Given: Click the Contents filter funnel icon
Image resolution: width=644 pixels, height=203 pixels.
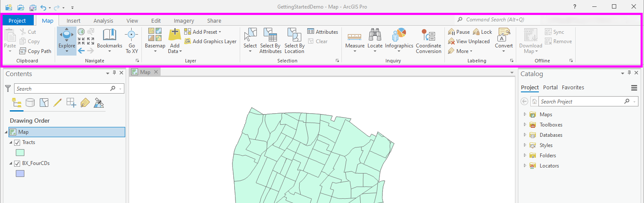Looking at the screenshot, I should coord(8,88).
